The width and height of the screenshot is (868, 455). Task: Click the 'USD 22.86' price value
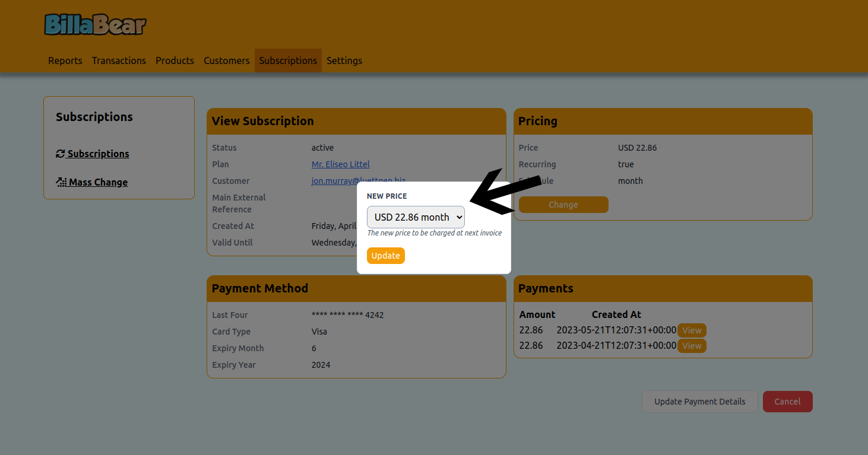pos(638,148)
